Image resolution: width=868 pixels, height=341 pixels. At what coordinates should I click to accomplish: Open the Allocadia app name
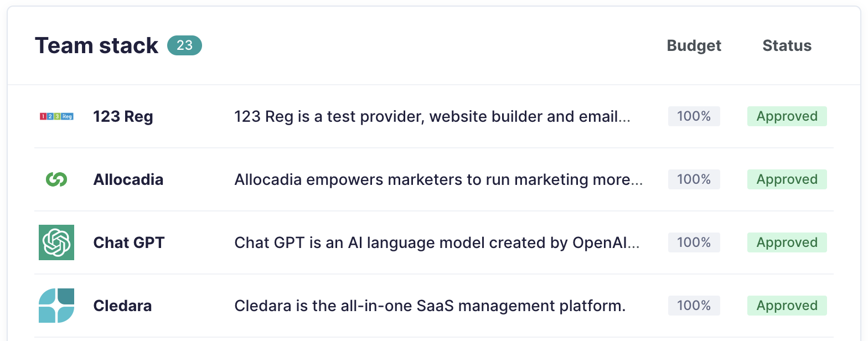point(128,180)
